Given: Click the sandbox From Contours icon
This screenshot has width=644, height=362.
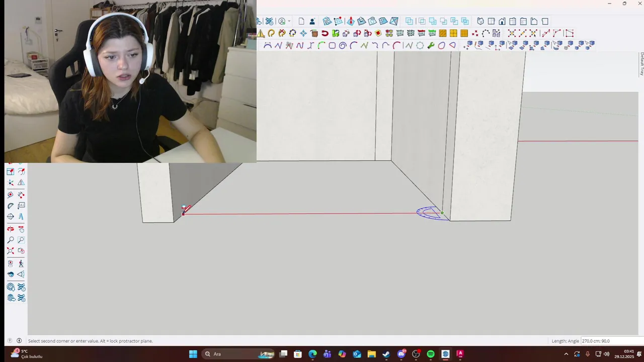Looking at the screenshot, I should click(x=327, y=21).
